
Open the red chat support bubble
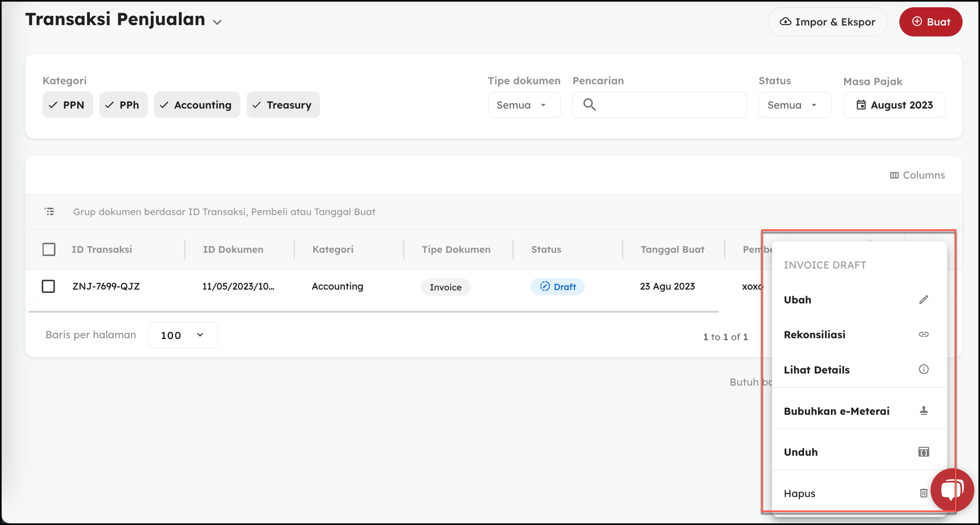click(x=952, y=490)
